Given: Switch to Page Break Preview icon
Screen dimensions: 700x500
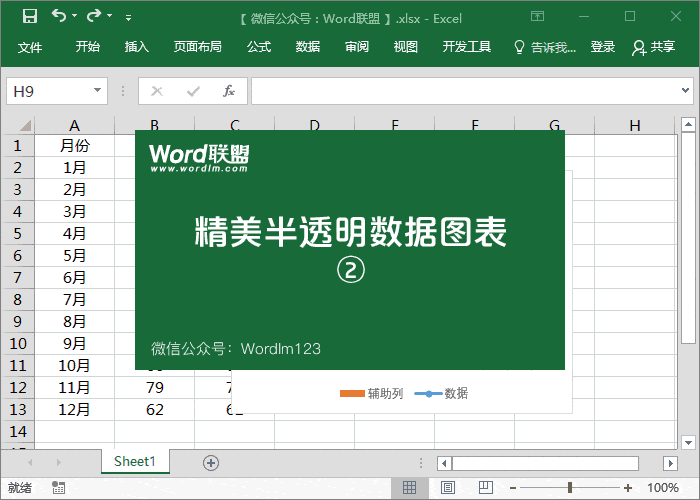Looking at the screenshot, I should [486, 488].
